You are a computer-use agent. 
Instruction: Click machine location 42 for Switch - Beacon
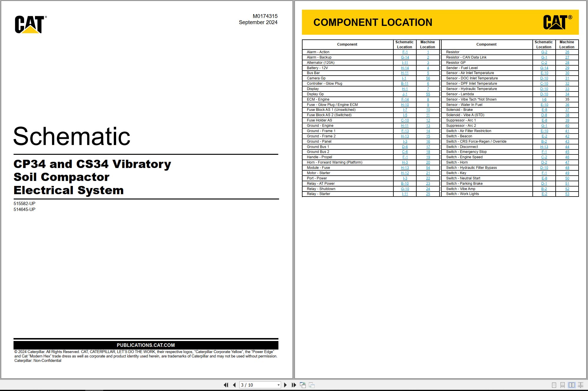click(567, 136)
